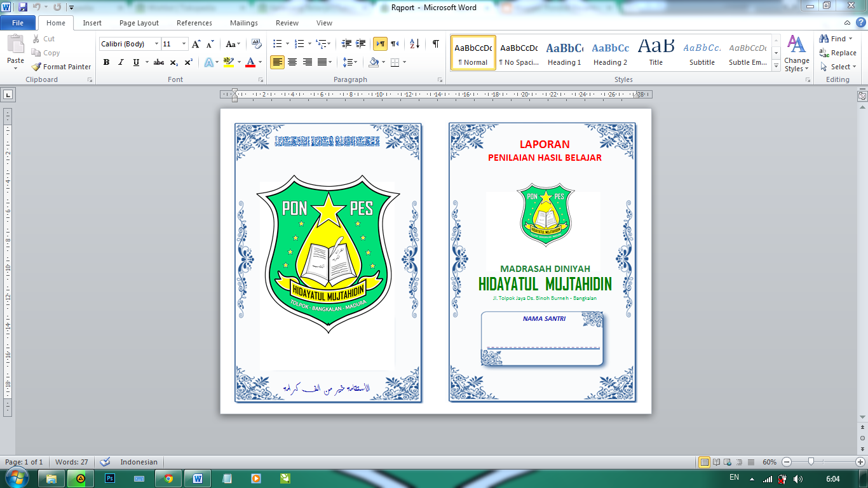Toggle Italic formatting
This screenshot has width=868, height=488.
[121, 62]
